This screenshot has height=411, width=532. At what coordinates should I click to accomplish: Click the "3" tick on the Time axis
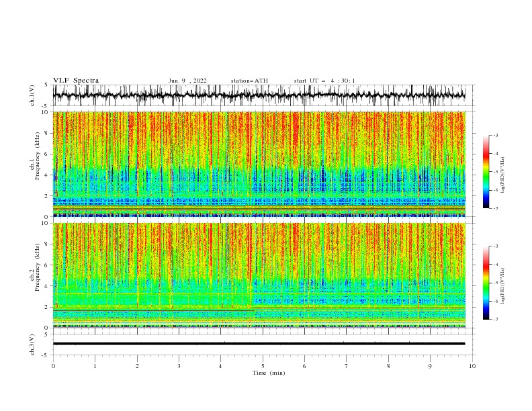179,366
